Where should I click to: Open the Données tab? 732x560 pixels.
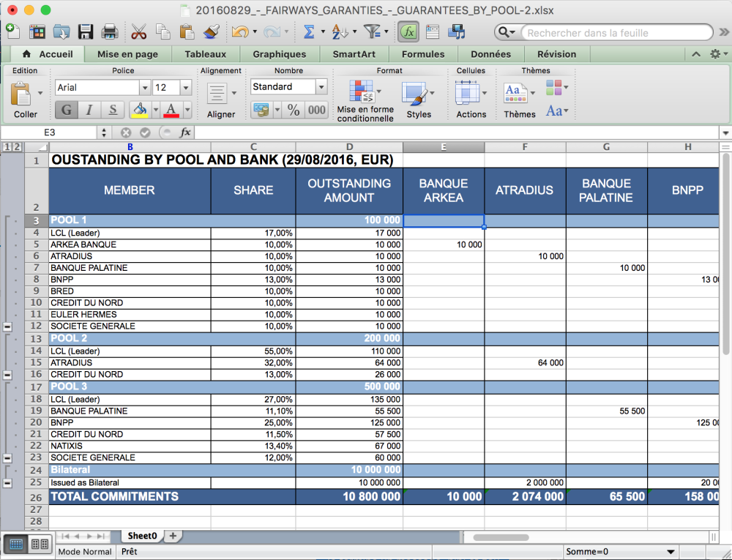(490, 54)
